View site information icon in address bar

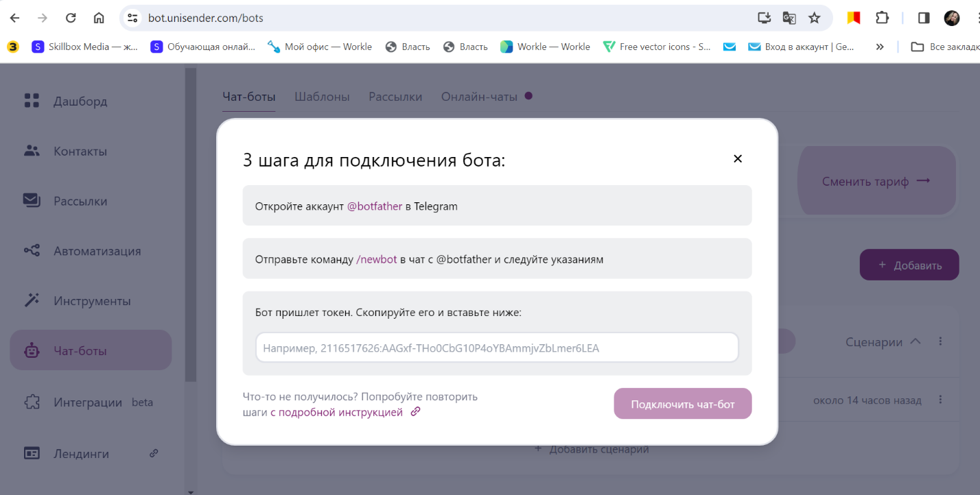(x=133, y=18)
